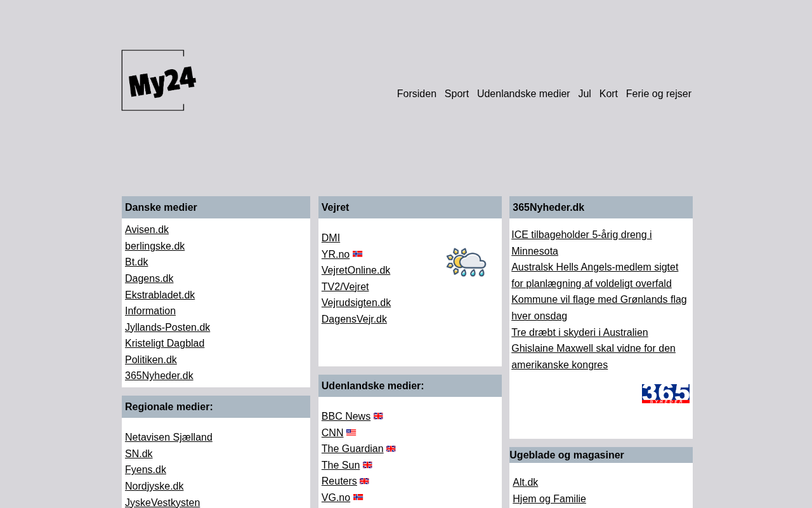Open Fyens.dk
Screen dimensions: 812x508
pos(146,469)
